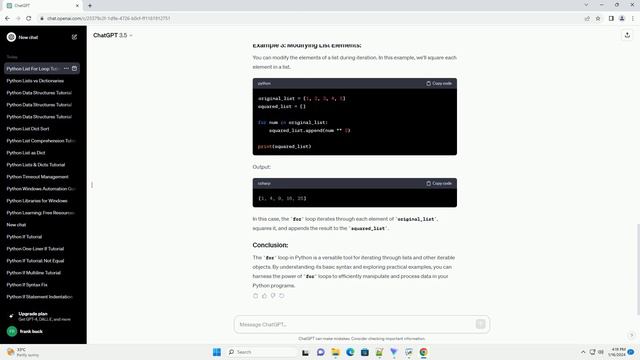Viewport: 640px width, 360px height.
Task: Open the browser three-dot menu
Action: coord(633,18)
